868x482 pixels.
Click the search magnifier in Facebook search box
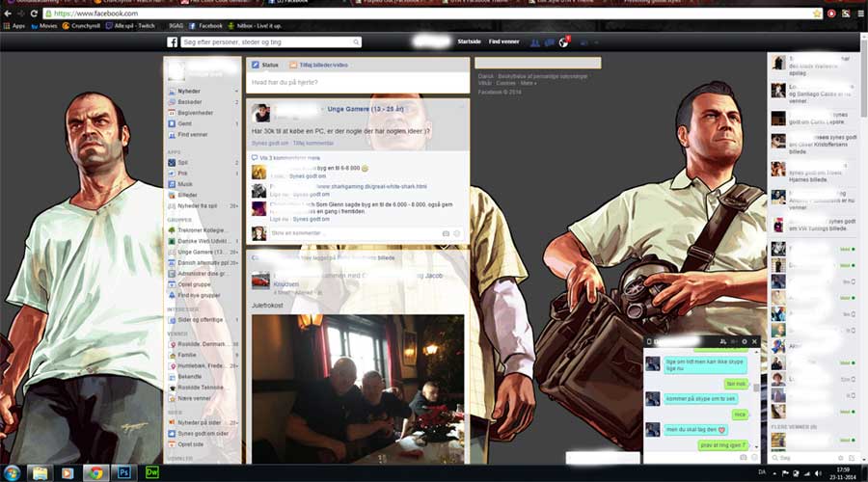[x=356, y=42]
